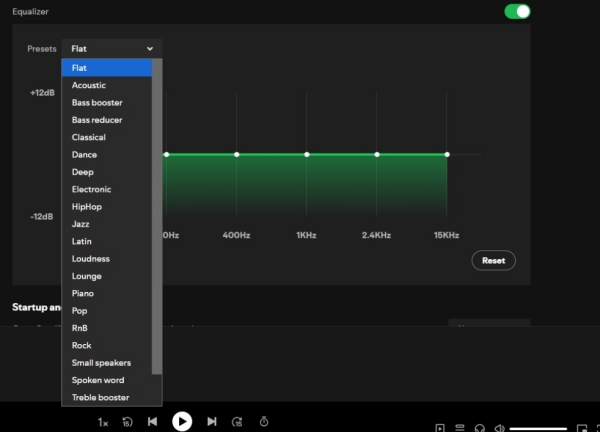Skip forward 15 seconds

237,422
